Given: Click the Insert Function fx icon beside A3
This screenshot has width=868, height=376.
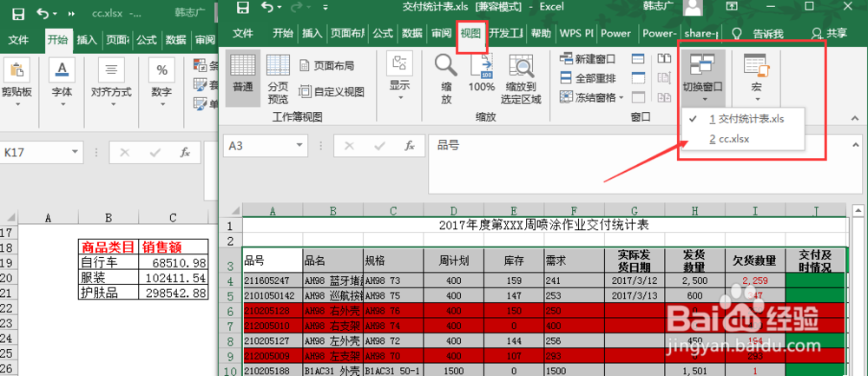Looking at the screenshot, I should point(410,146).
